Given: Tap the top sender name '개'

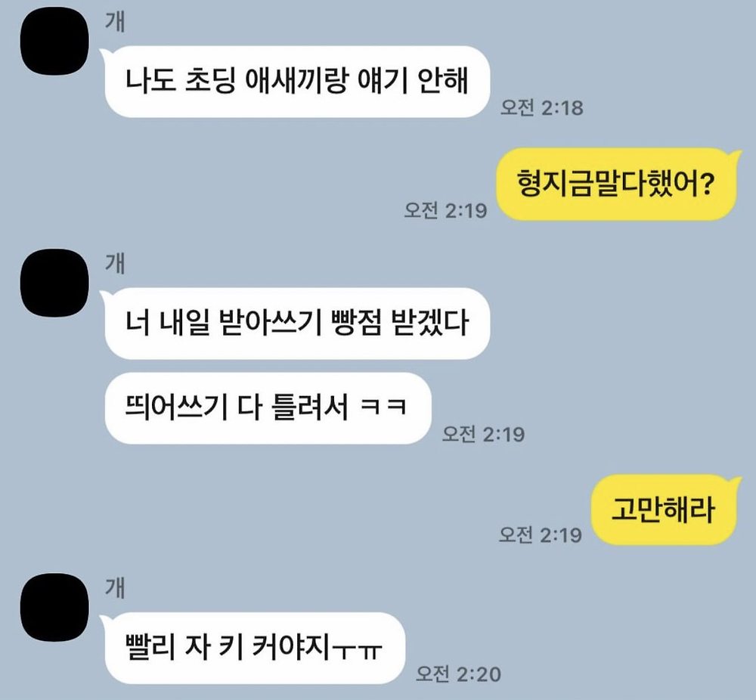Looking at the screenshot, I should click(115, 22).
